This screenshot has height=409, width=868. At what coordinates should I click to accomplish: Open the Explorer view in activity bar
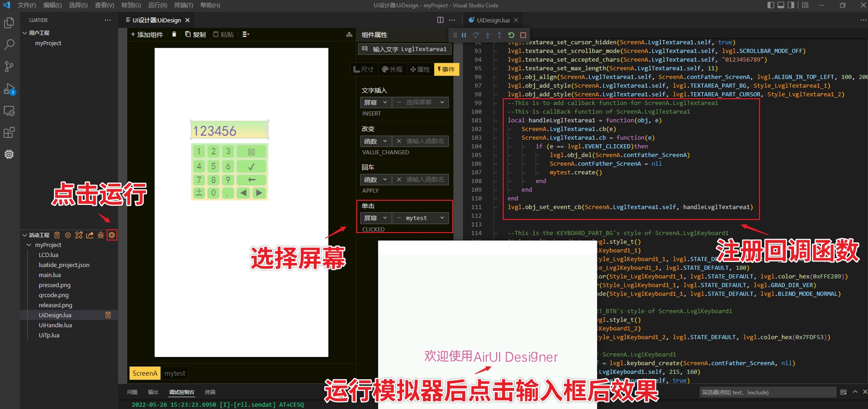[9, 23]
